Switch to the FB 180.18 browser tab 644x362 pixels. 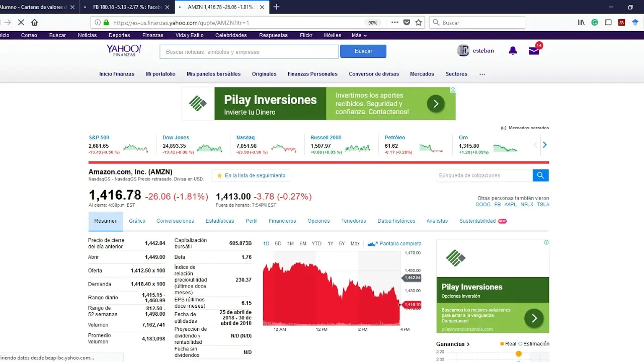click(x=126, y=7)
